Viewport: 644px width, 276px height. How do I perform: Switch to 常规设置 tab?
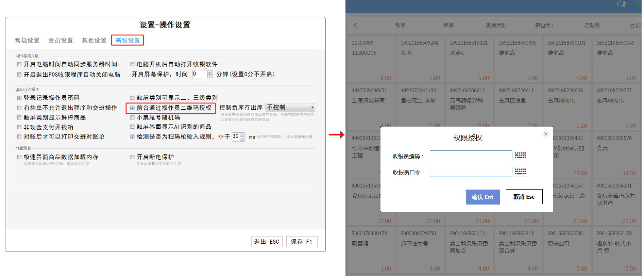27,40
